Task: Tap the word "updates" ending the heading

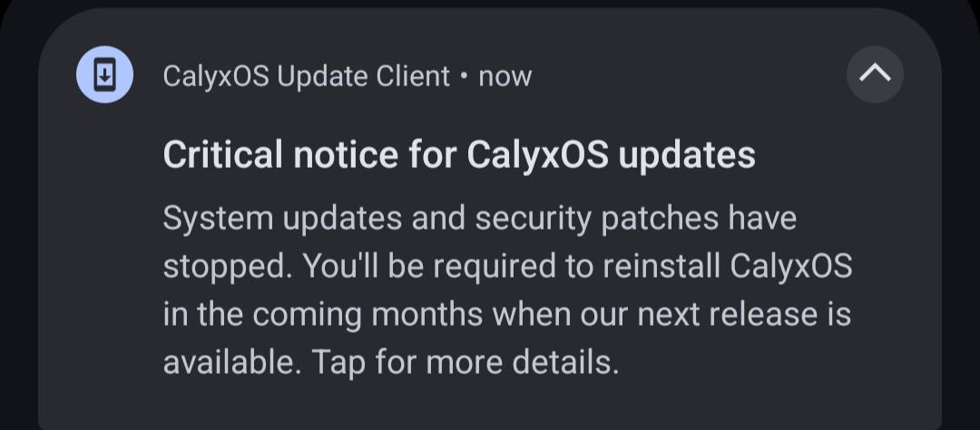Action: click(x=687, y=156)
